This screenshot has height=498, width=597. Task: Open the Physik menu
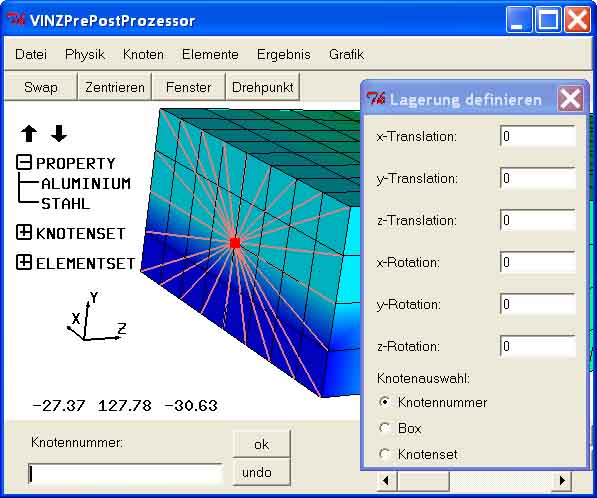[85, 54]
